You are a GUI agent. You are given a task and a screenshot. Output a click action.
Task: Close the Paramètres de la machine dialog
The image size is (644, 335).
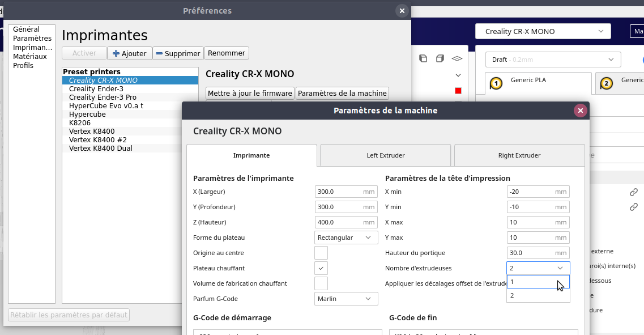[581, 111]
